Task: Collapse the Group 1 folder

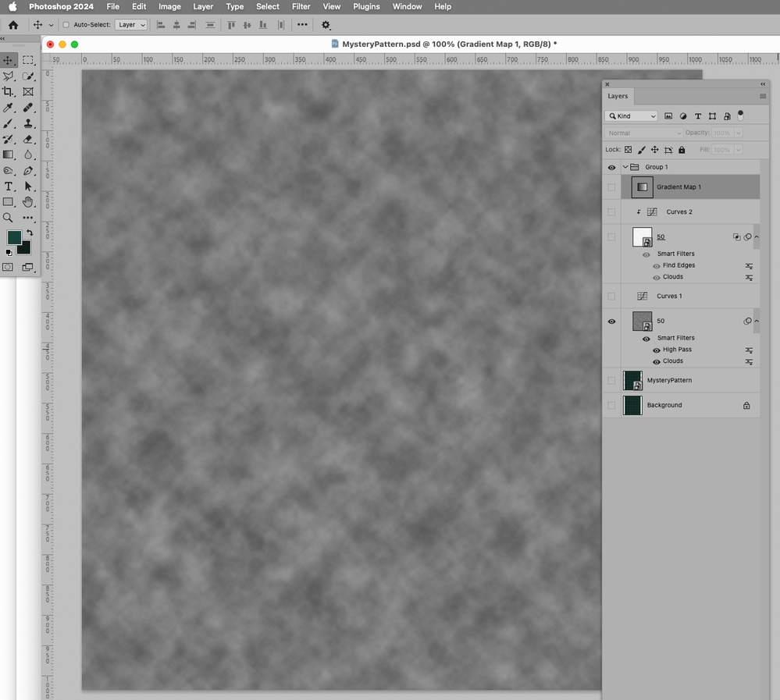Action: (x=624, y=167)
